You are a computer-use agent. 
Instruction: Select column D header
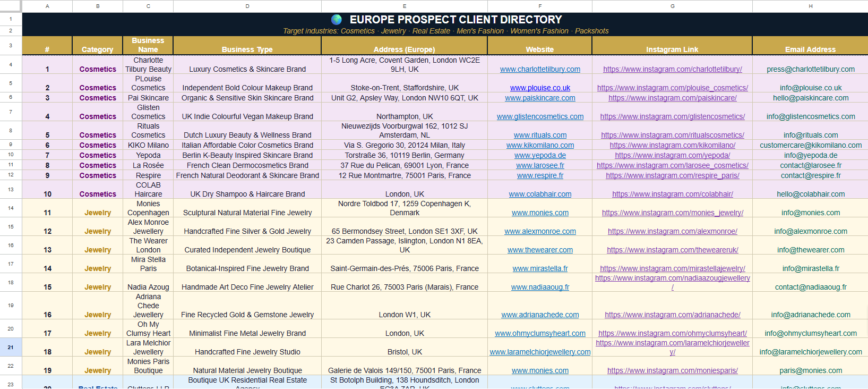247,6
